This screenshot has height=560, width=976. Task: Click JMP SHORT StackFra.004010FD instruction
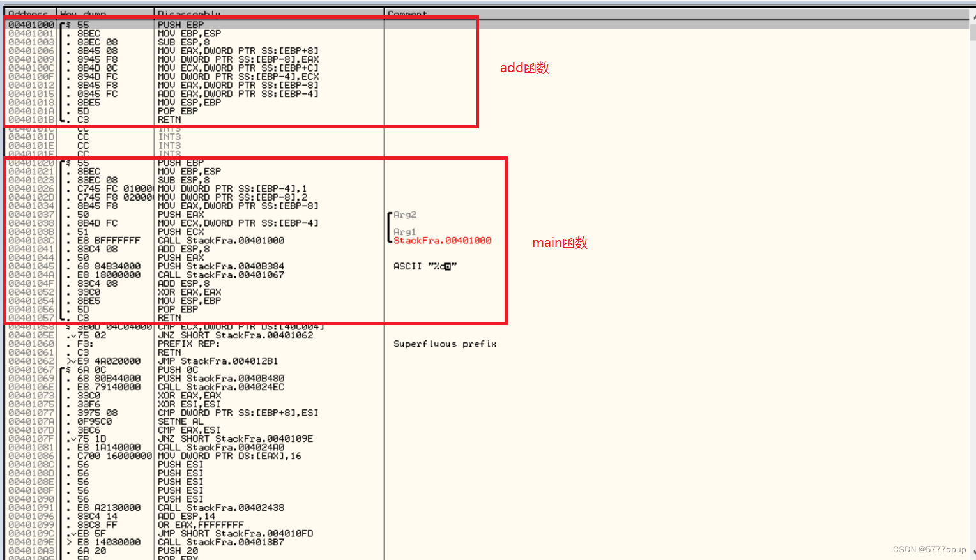(236, 533)
